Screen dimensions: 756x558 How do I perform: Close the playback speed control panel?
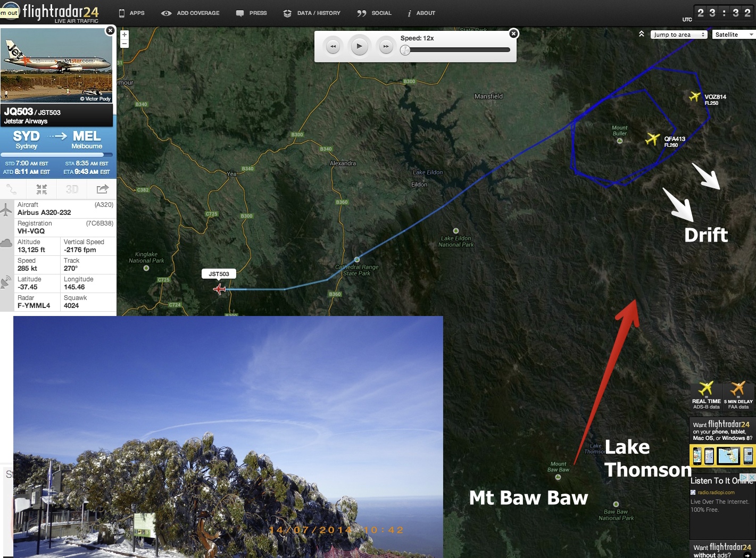513,34
